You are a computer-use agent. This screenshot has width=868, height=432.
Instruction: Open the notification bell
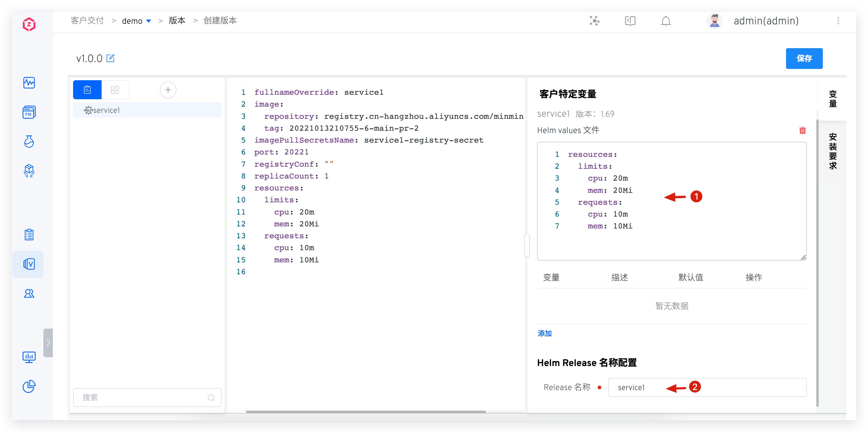click(x=665, y=21)
